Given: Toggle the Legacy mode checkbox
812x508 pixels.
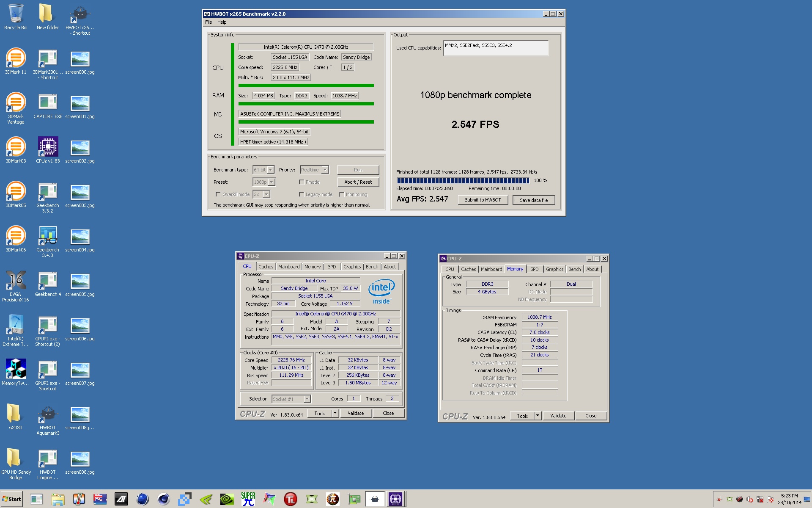Looking at the screenshot, I should [302, 194].
